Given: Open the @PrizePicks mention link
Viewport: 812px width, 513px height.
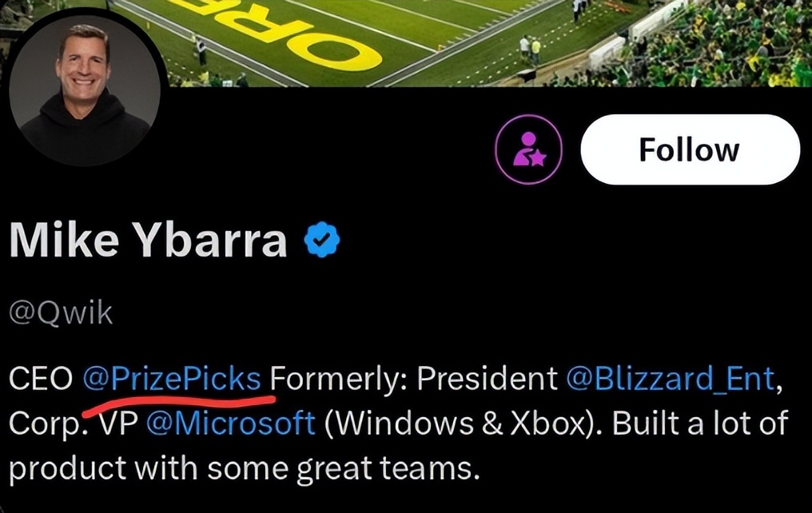Looking at the screenshot, I should [x=172, y=378].
